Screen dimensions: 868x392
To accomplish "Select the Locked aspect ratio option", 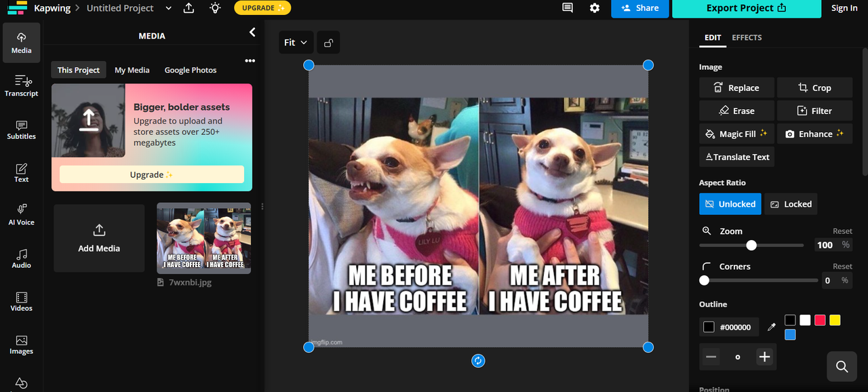I will coord(791,204).
